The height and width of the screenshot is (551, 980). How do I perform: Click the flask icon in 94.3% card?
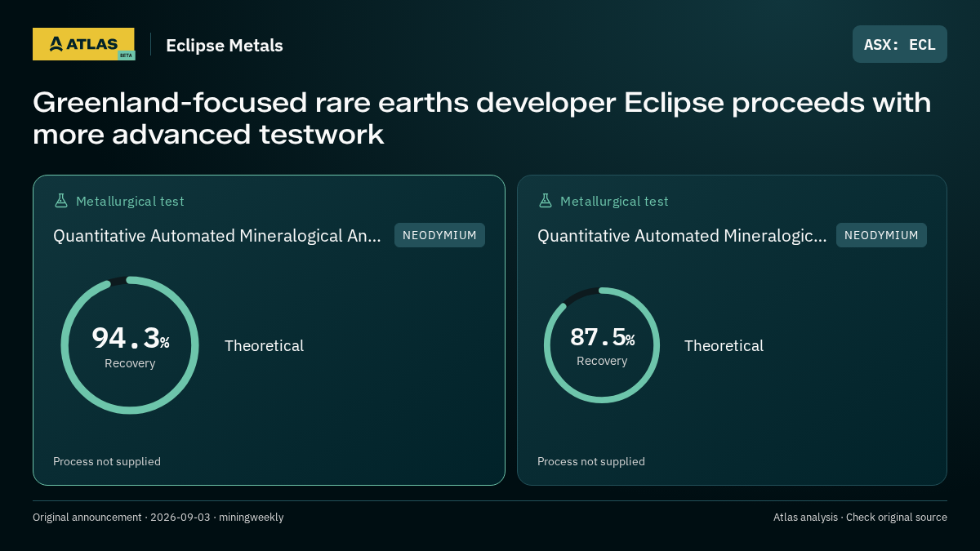(60, 201)
